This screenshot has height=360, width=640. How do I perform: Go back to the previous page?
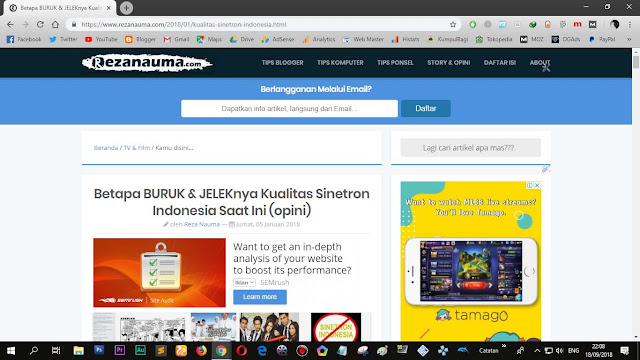(x=10, y=24)
